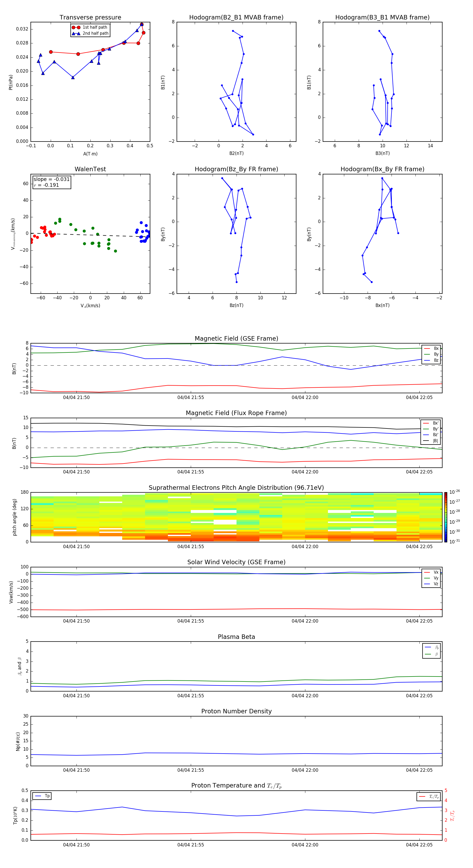Image resolution: width=473 pixels, height=868 pixels.
Task: Select the Bz entry in GSE magnetic field legend
Action: coord(431,360)
